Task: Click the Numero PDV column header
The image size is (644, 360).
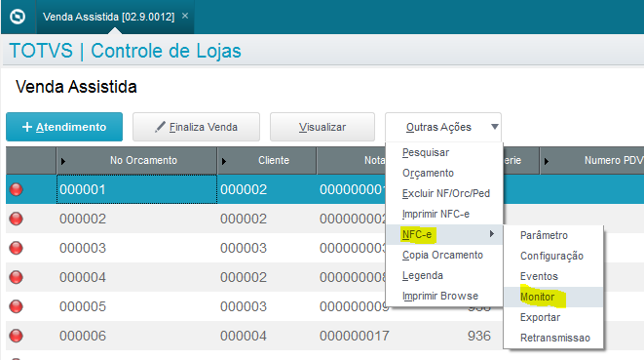Action: tap(592, 160)
